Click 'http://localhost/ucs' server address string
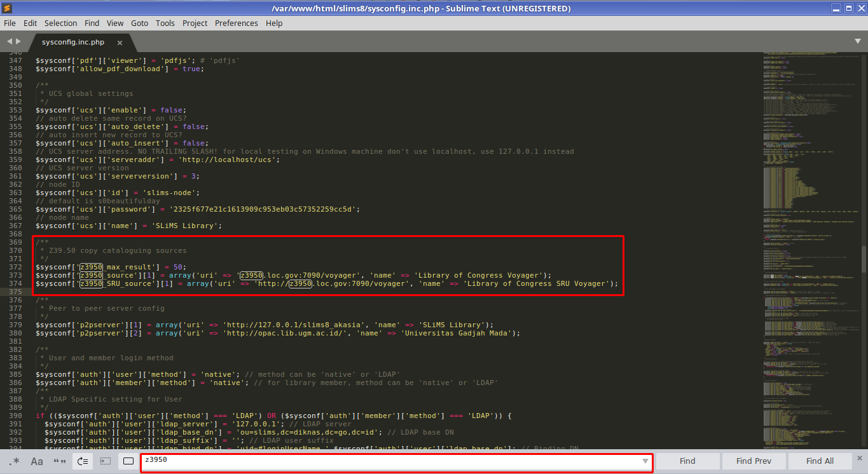 (227, 159)
